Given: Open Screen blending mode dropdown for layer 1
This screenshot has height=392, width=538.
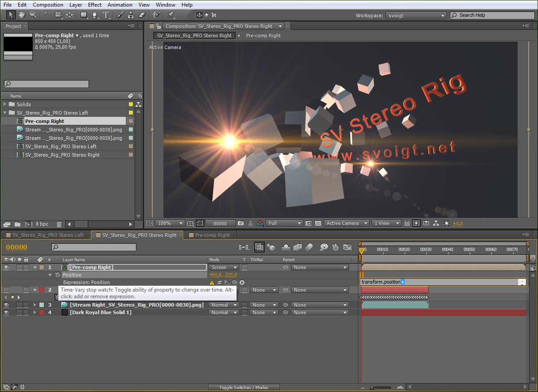Looking at the screenshot, I should tap(224, 267).
